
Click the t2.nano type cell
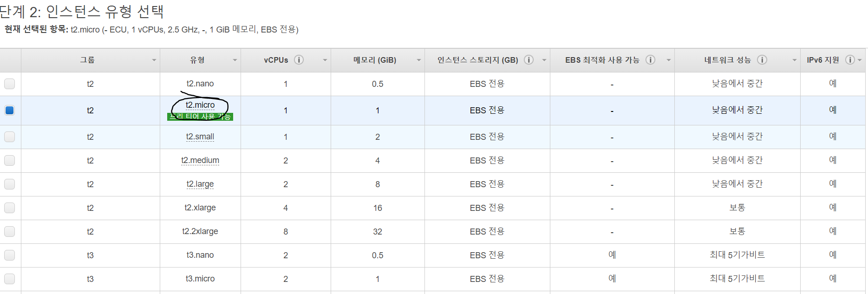(x=200, y=84)
